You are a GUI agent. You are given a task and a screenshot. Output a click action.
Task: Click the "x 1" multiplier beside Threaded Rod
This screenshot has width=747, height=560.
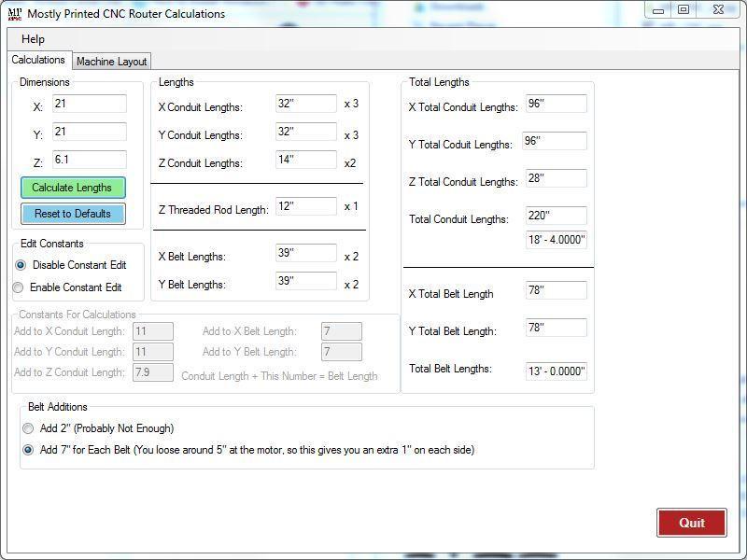(351, 206)
